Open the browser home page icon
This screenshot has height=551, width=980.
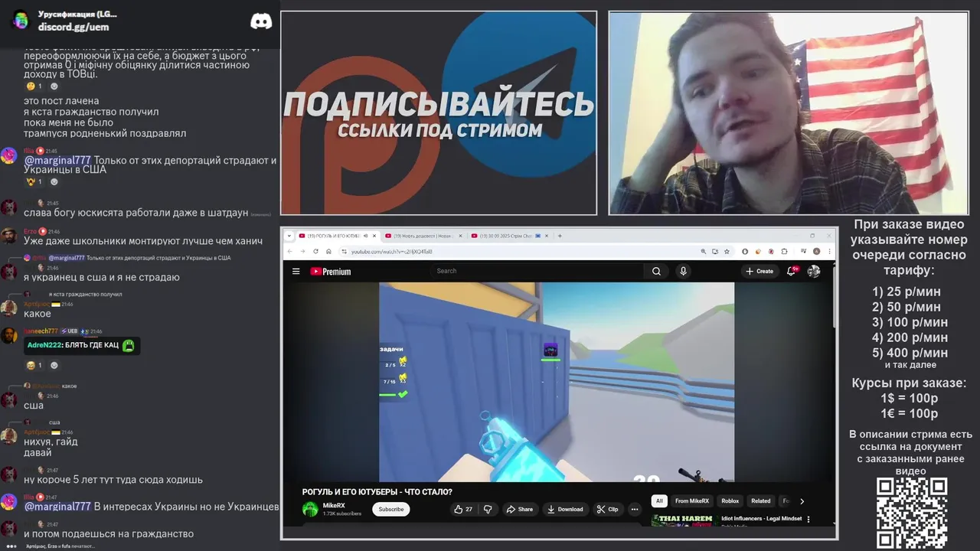click(x=328, y=251)
